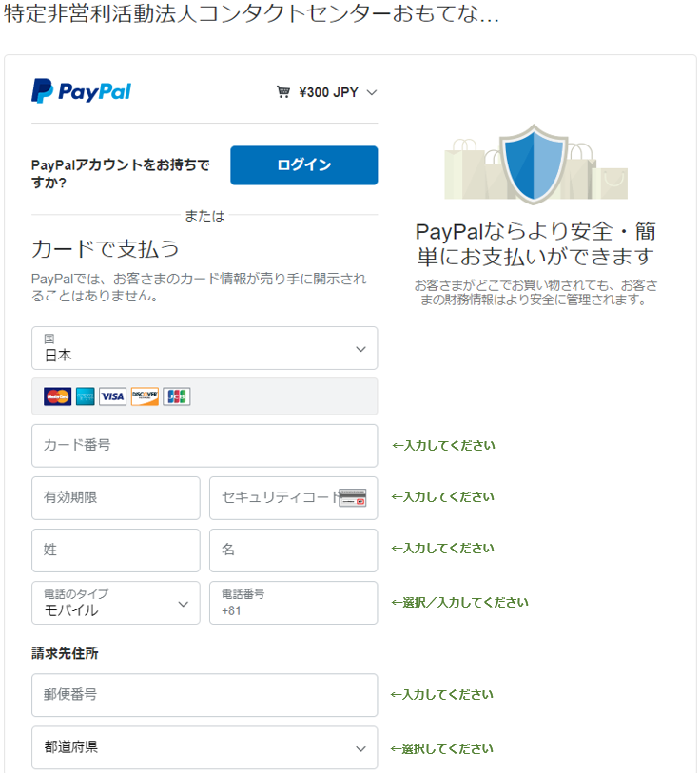Click the JCB card icon
This screenshot has height=773, width=700.
coord(177,396)
